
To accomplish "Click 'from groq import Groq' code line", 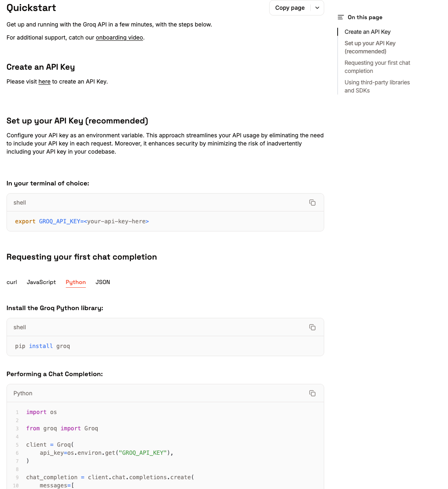I will click(62, 428).
